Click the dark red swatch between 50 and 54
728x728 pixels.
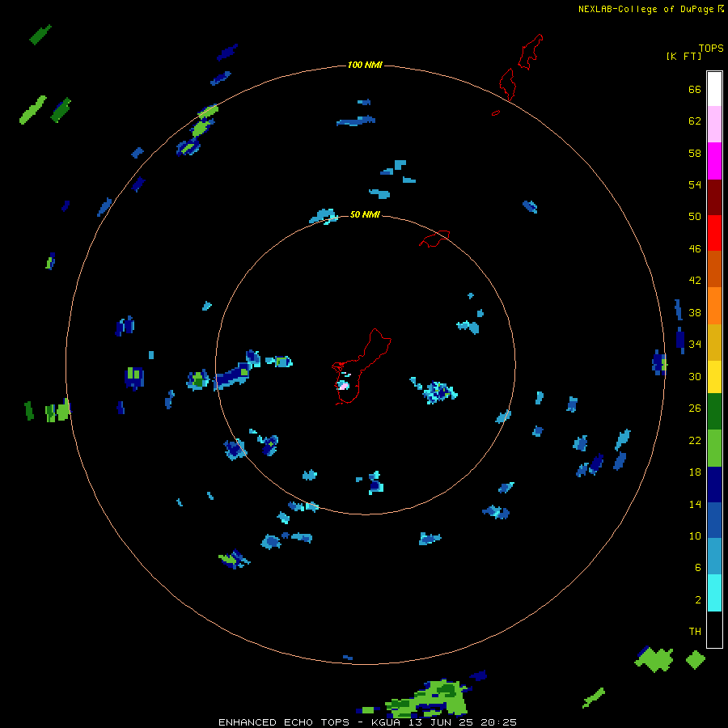click(x=714, y=197)
